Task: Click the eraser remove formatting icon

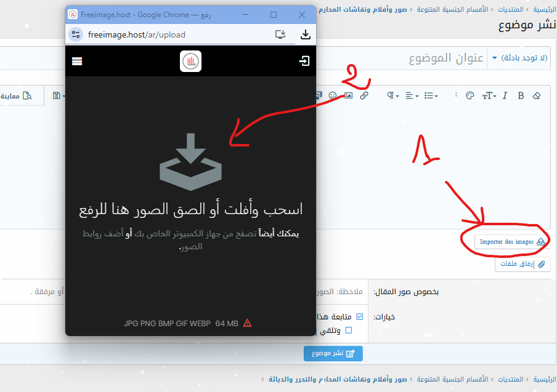Action: [537, 96]
